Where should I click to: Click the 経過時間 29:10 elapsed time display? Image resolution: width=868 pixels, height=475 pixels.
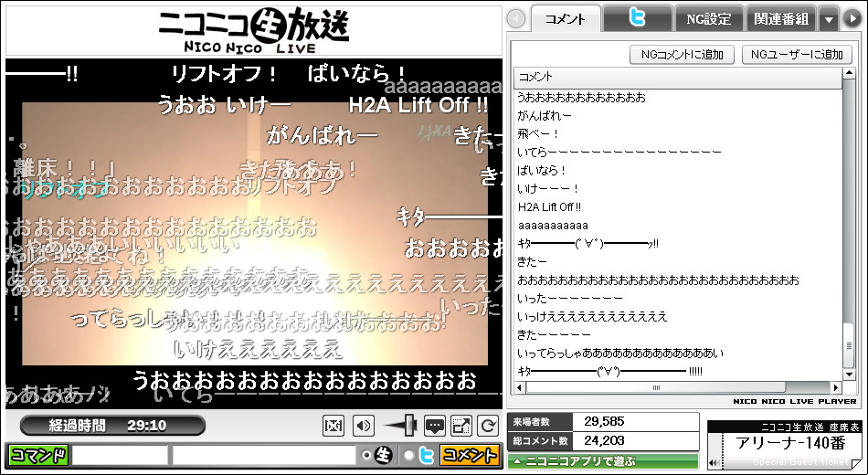(112, 426)
